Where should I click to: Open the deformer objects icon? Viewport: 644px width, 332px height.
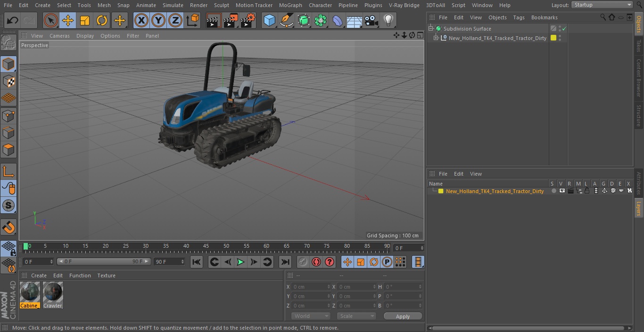tap(338, 20)
